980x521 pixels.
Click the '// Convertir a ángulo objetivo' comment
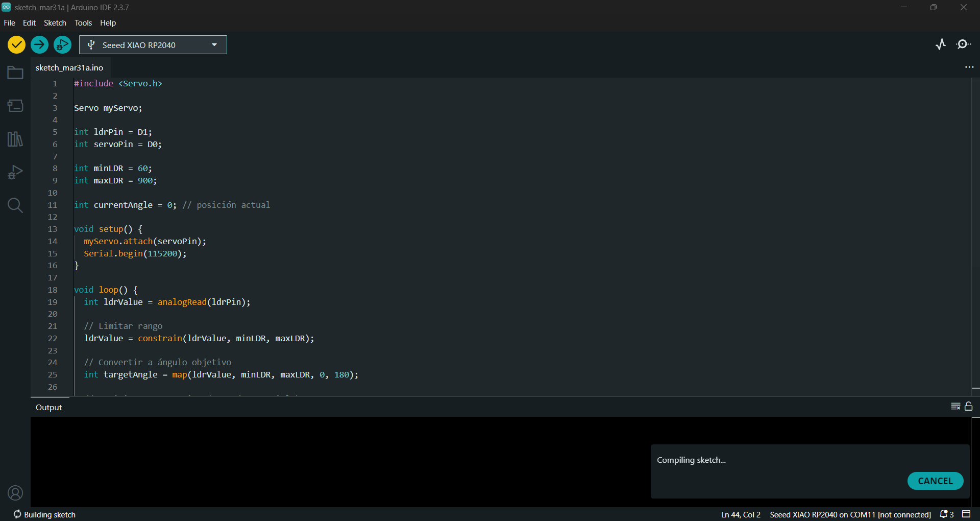pos(158,362)
